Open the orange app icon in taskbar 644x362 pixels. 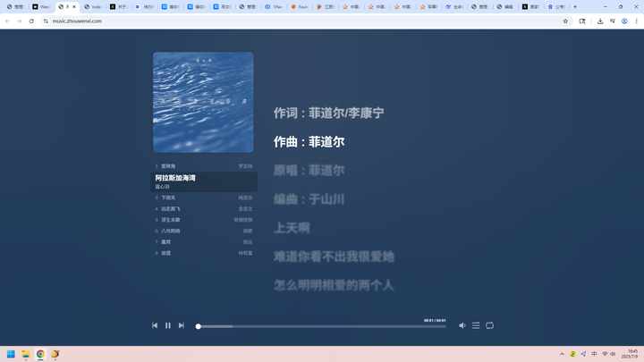(55, 354)
